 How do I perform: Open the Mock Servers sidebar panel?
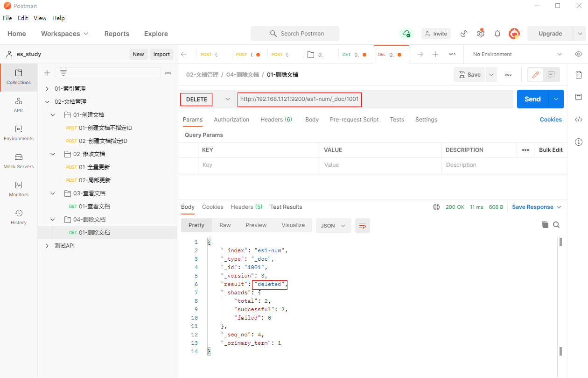(19, 161)
